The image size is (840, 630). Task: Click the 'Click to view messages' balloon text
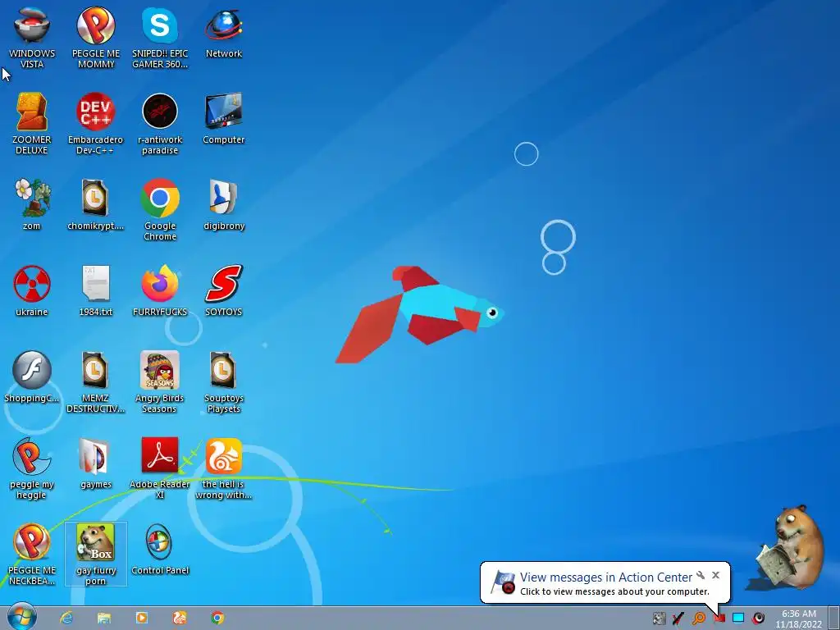point(614,591)
